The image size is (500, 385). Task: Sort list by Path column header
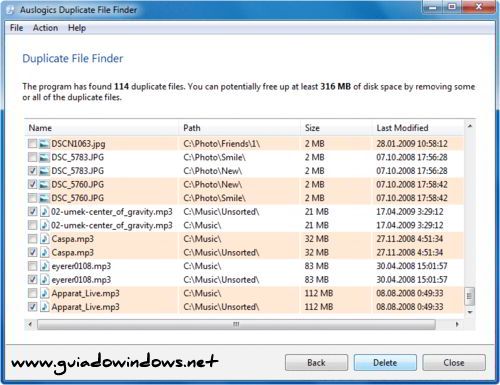239,128
